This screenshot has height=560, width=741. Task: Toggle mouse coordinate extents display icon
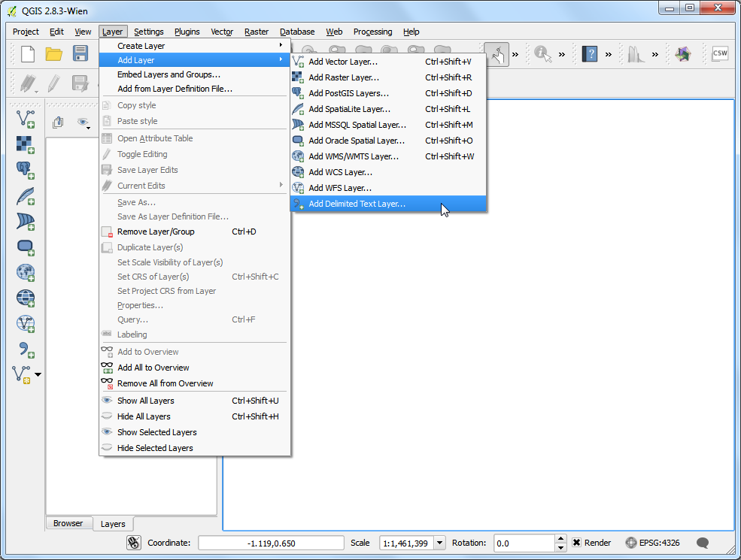pos(134,543)
